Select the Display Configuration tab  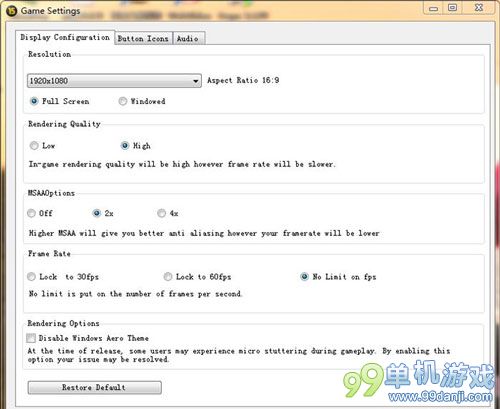65,37
